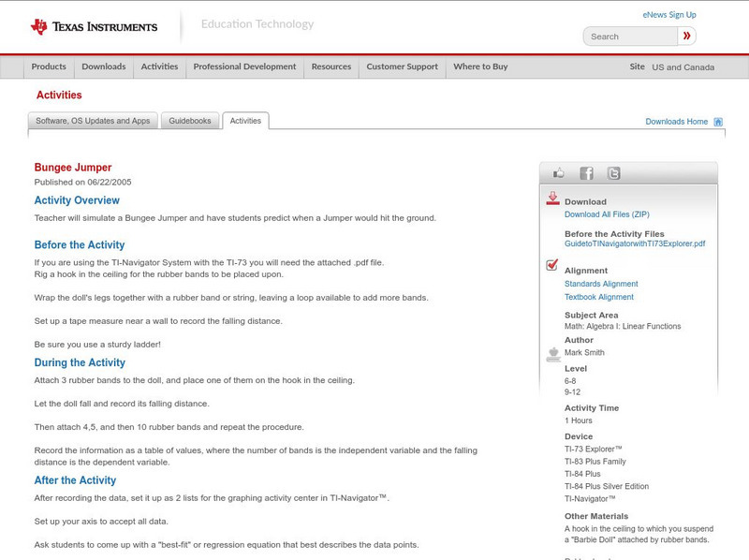Click the thumbs-up like icon

tap(559, 173)
